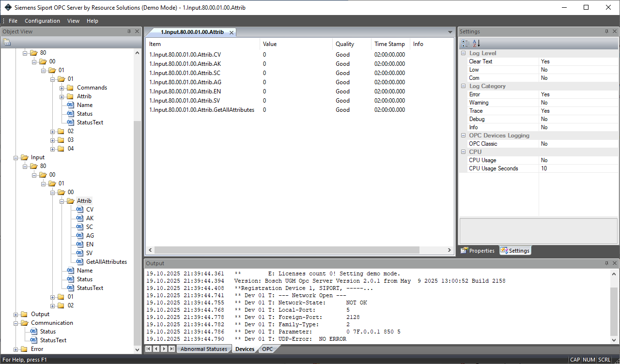Switch to the Abnormal Statuses output tab
The image size is (620, 364).
203,349
